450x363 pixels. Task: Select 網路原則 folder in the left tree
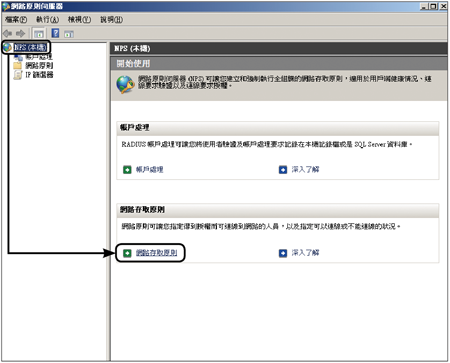pos(39,66)
